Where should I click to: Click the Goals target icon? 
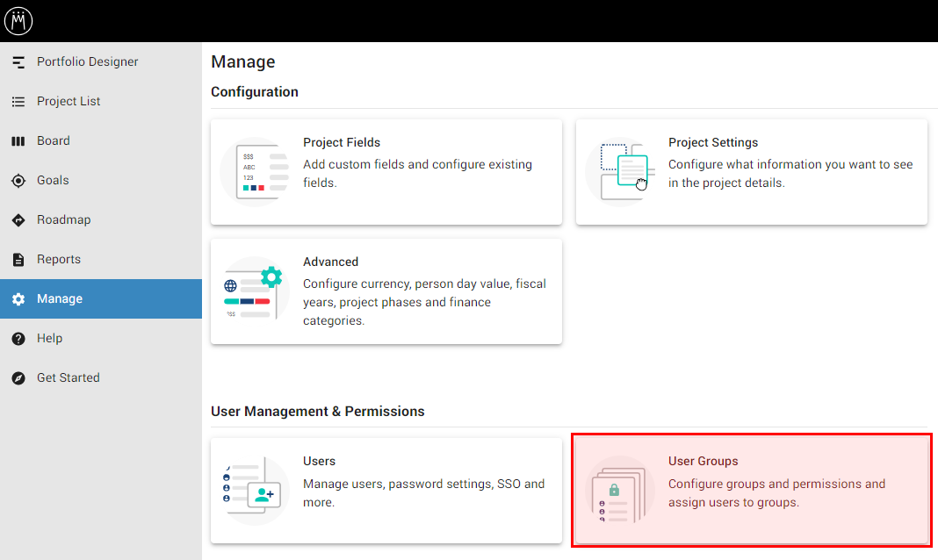[x=18, y=181]
